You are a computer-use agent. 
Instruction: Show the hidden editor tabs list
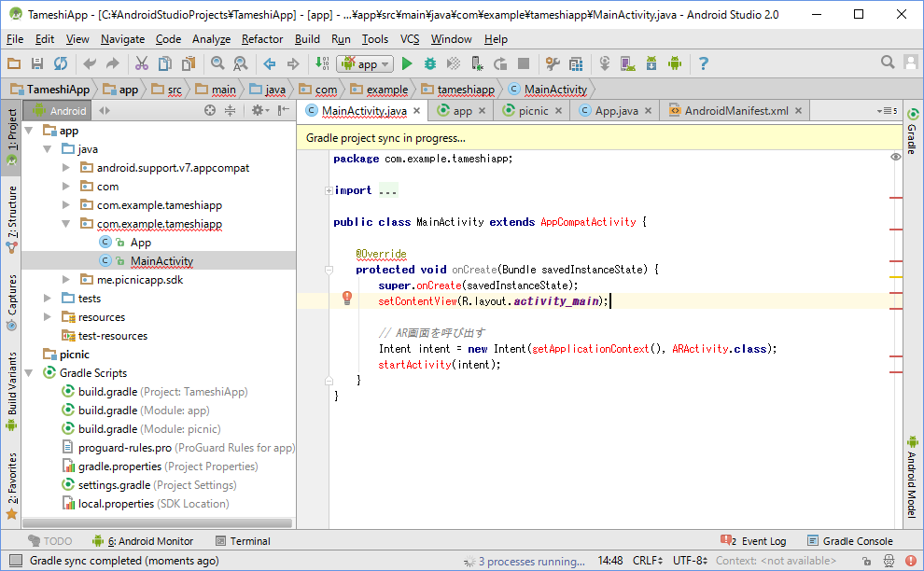pyautogui.click(x=888, y=111)
